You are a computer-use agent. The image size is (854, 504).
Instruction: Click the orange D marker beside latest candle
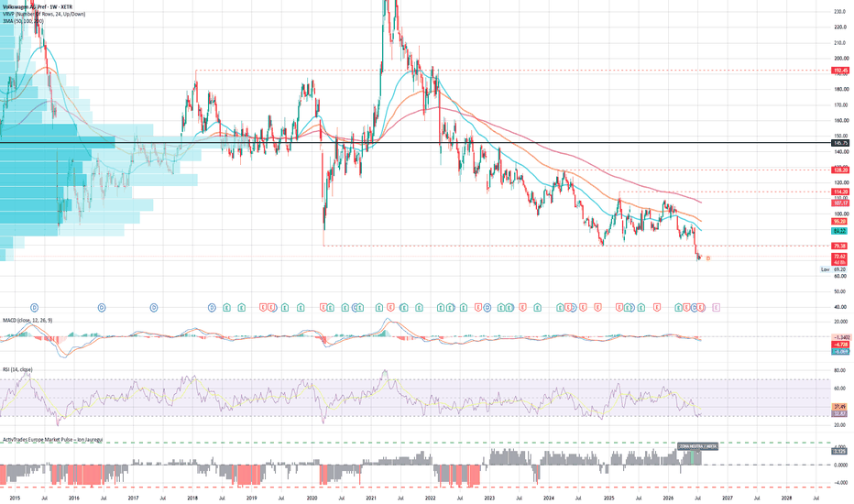708,258
